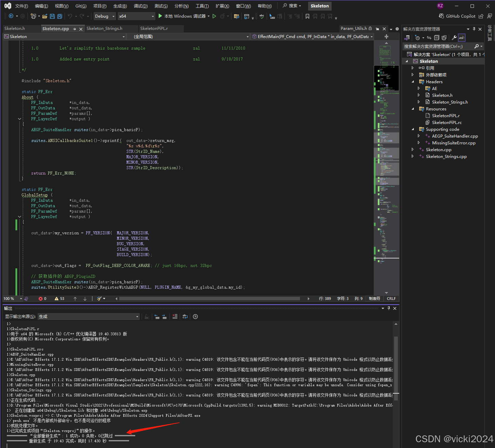
Task: Click the GitHub Copilot button
Action: point(457,16)
